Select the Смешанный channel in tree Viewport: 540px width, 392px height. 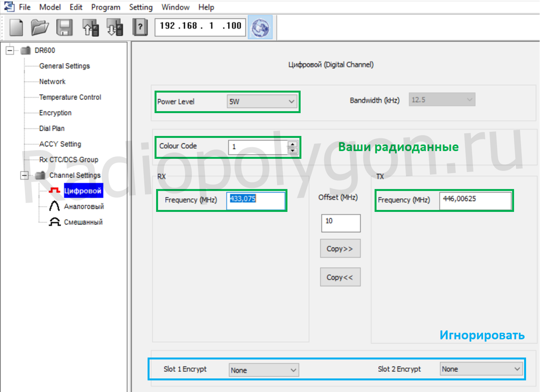click(83, 222)
